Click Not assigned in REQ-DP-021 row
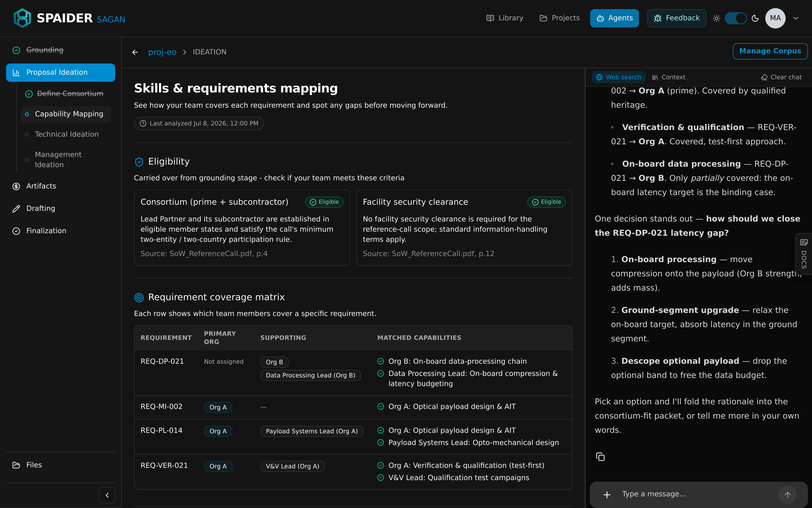The height and width of the screenshot is (508, 812). (224, 362)
